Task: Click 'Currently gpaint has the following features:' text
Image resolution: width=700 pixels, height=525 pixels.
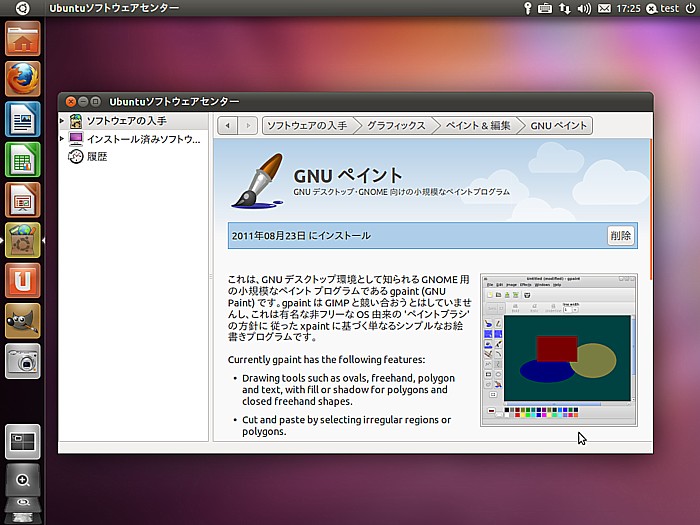Action: [x=326, y=359]
